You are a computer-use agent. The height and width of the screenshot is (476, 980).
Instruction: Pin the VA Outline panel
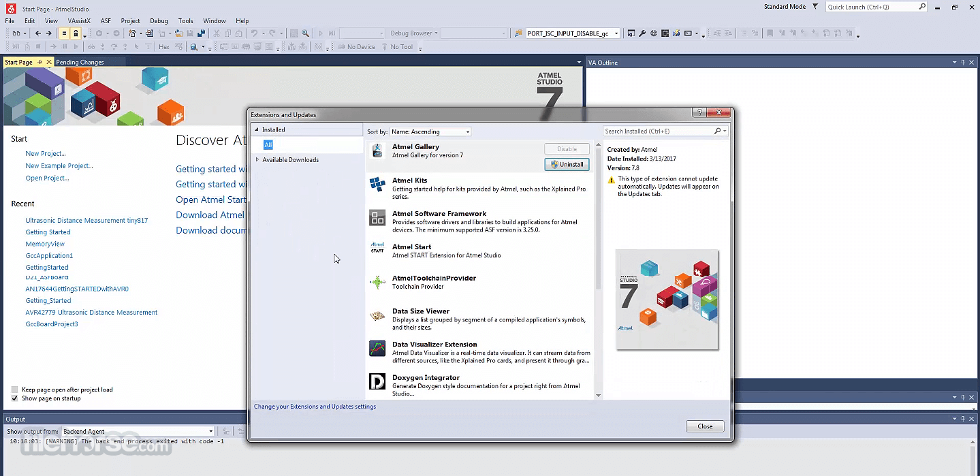pos(963,63)
